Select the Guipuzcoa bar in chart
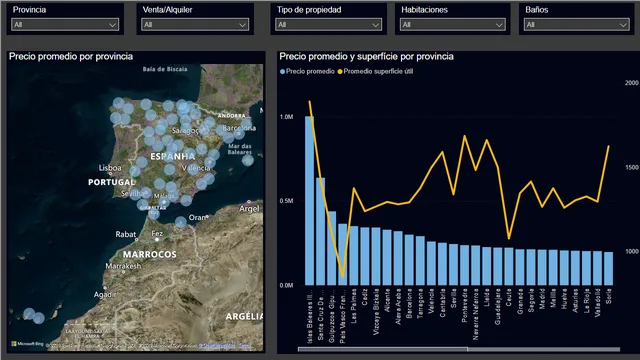The image size is (640, 360). click(332, 248)
